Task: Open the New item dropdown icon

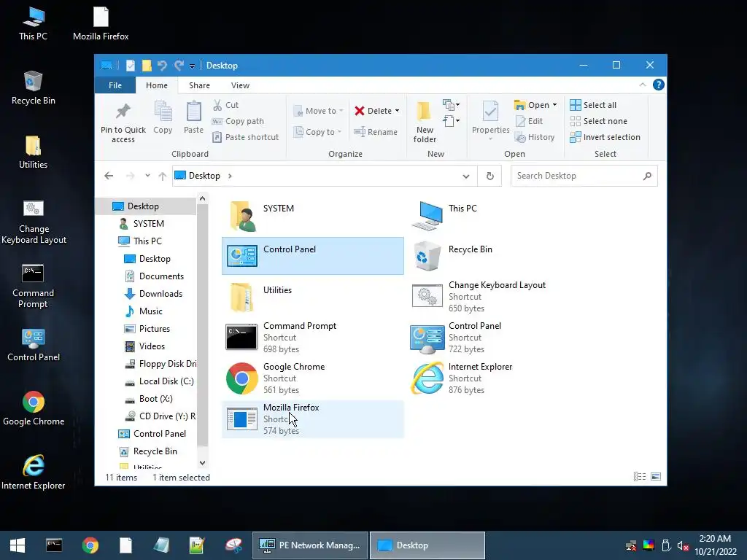Action: (451, 104)
